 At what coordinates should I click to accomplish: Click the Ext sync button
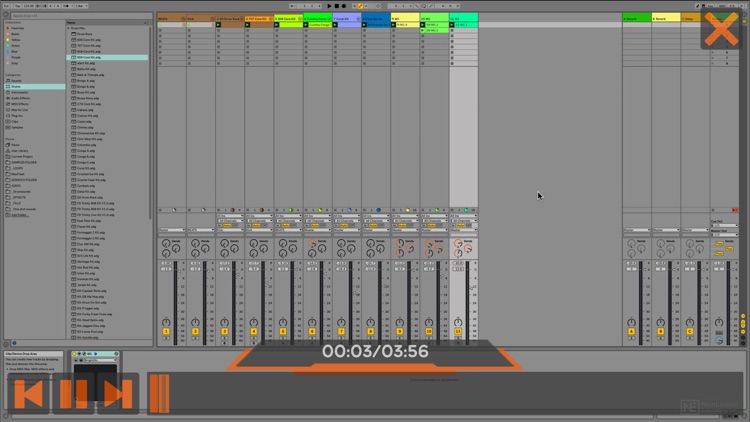point(7,6)
